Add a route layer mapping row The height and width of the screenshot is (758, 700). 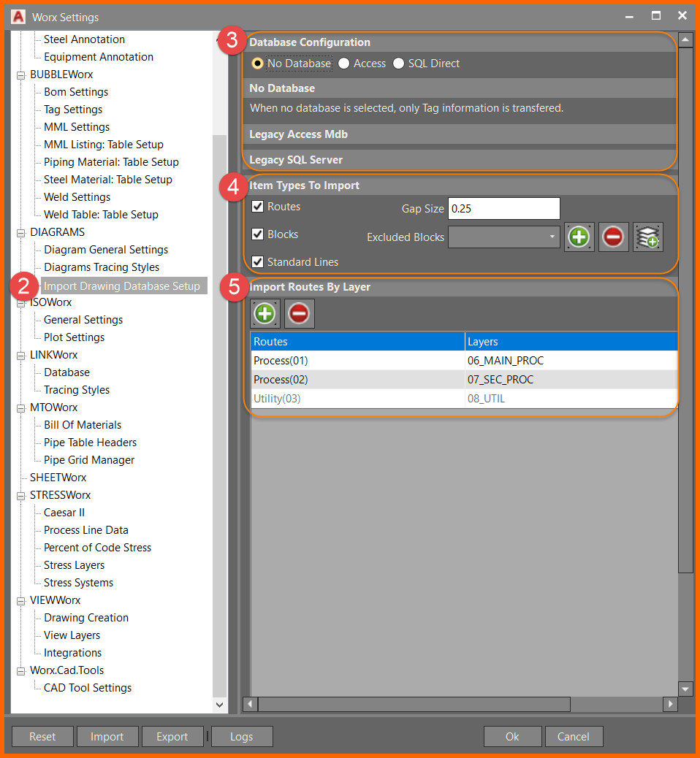click(265, 313)
